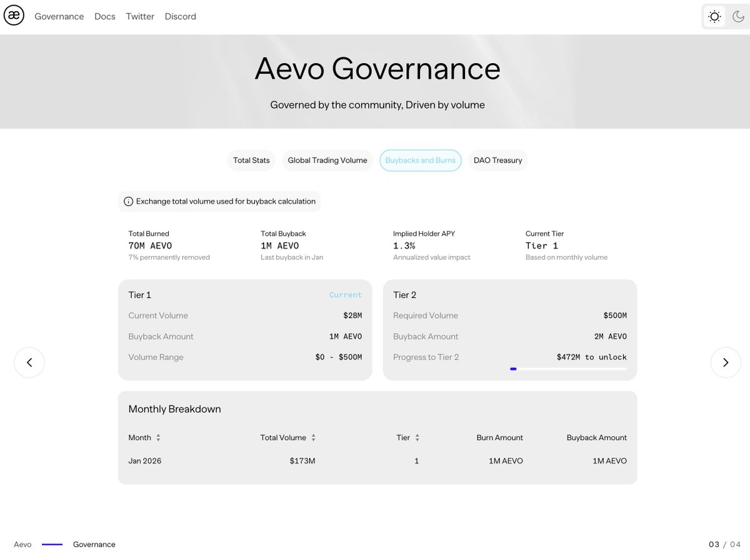Click the $500M Required Volume value
The width and height of the screenshot is (750, 560).
click(615, 316)
